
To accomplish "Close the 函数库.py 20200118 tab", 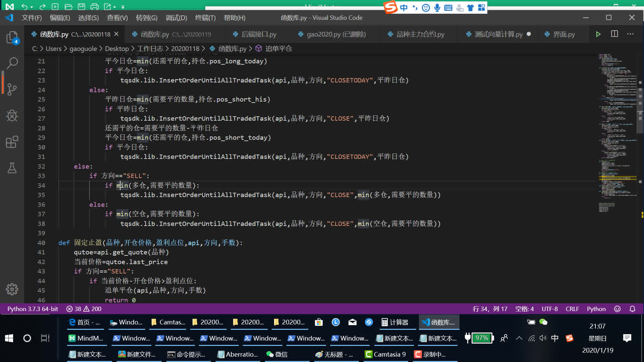I will (x=116, y=34).
